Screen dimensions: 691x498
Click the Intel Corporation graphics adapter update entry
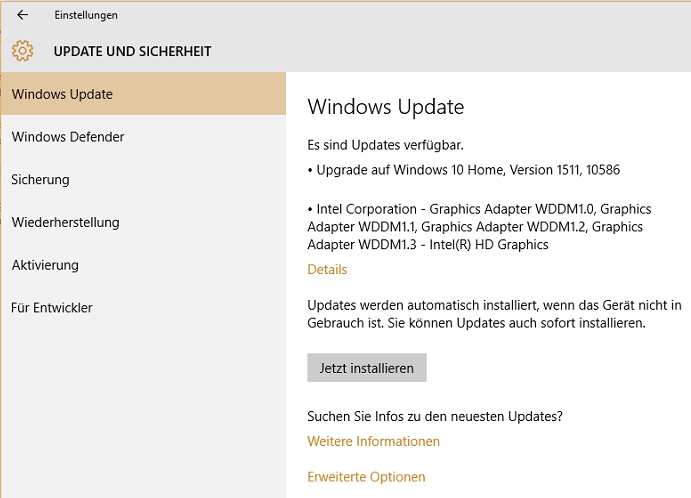[480, 227]
